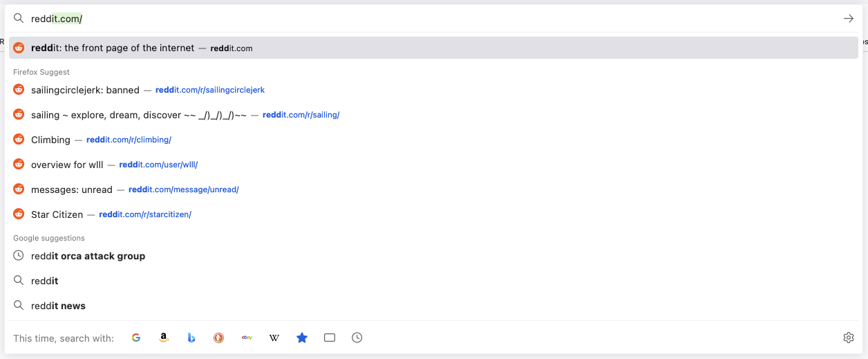
Task: Search open tabs using the tab icon
Action: (x=330, y=338)
